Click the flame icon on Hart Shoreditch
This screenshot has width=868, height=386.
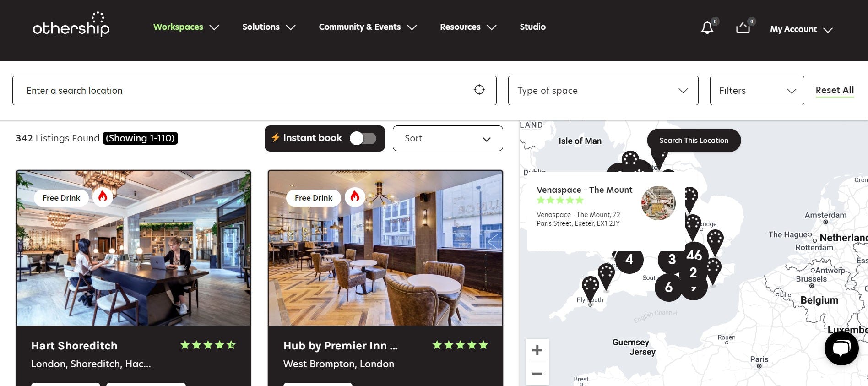click(x=103, y=196)
